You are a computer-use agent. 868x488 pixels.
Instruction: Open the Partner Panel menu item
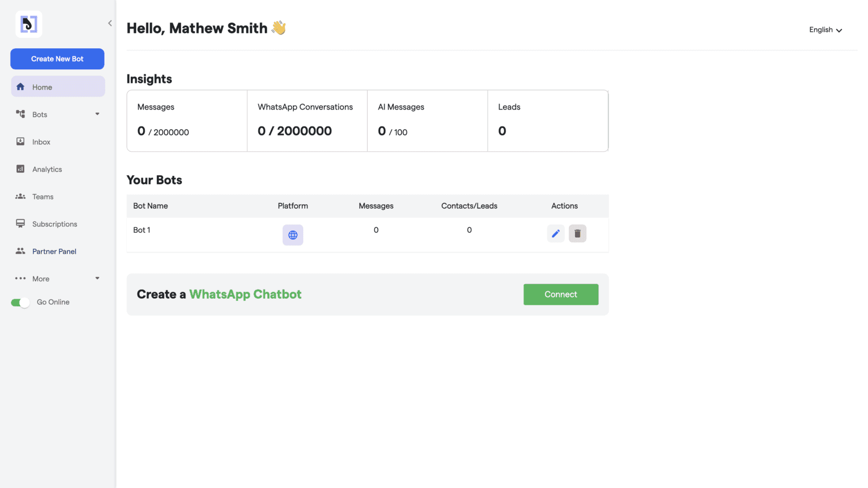click(54, 252)
